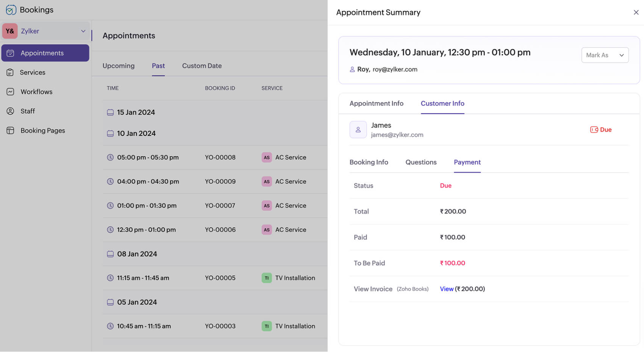Click the TI badge for TV Installation YO-00005
Viewport: 644px width, 352px height.
(267, 277)
